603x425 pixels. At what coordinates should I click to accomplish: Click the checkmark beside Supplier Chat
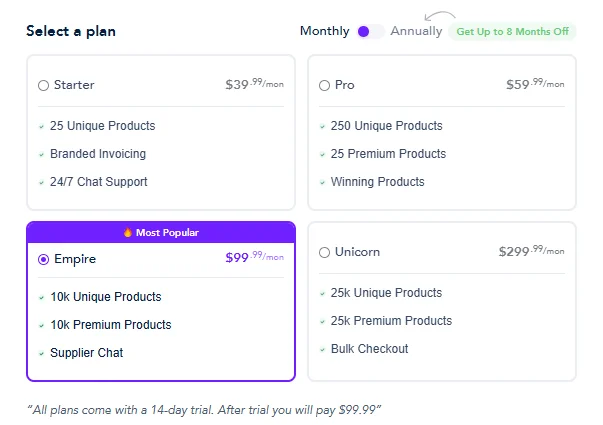[42, 353]
